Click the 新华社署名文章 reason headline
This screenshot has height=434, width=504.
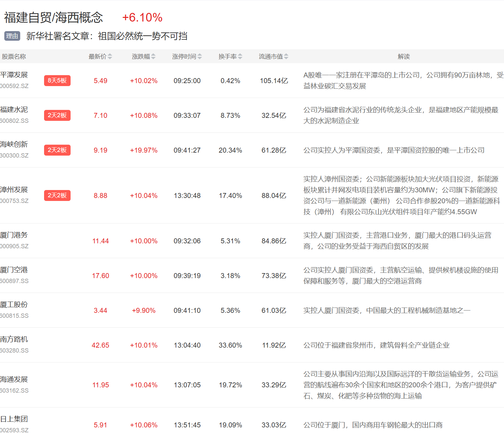107,36
